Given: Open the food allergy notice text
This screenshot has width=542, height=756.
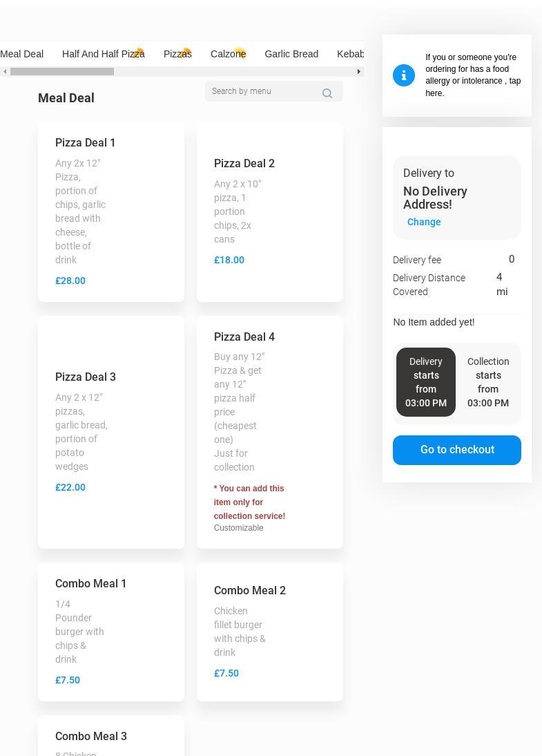Looking at the screenshot, I should pos(473,75).
